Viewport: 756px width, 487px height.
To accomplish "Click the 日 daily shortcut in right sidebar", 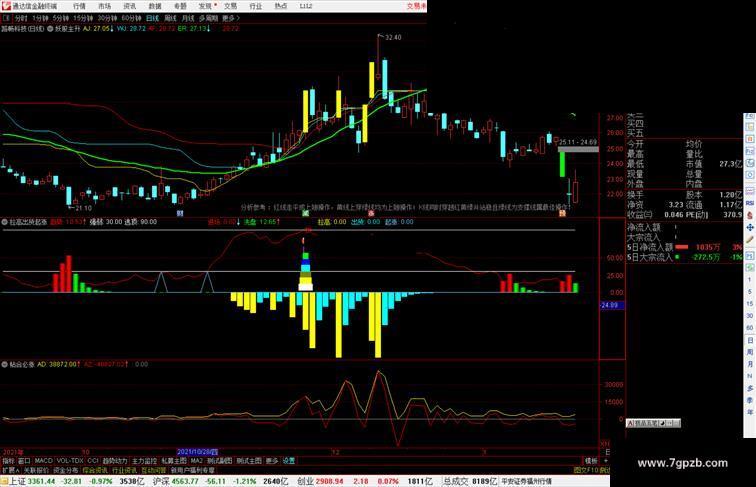I will (x=750, y=340).
